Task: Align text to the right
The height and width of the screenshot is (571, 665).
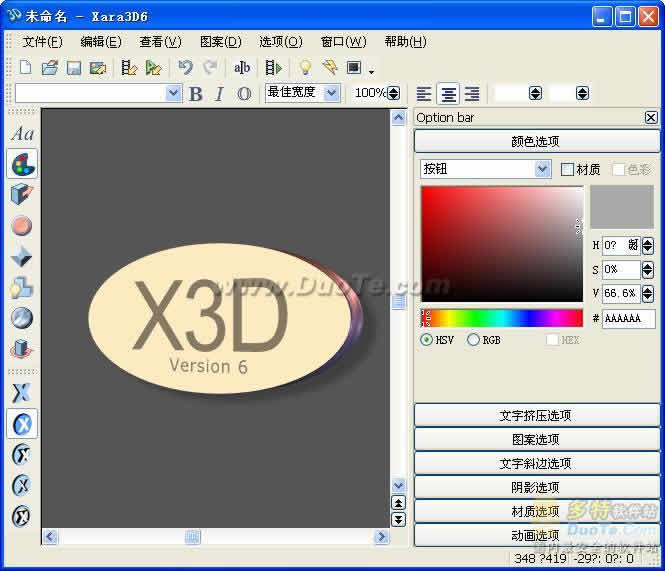Action: [472, 93]
